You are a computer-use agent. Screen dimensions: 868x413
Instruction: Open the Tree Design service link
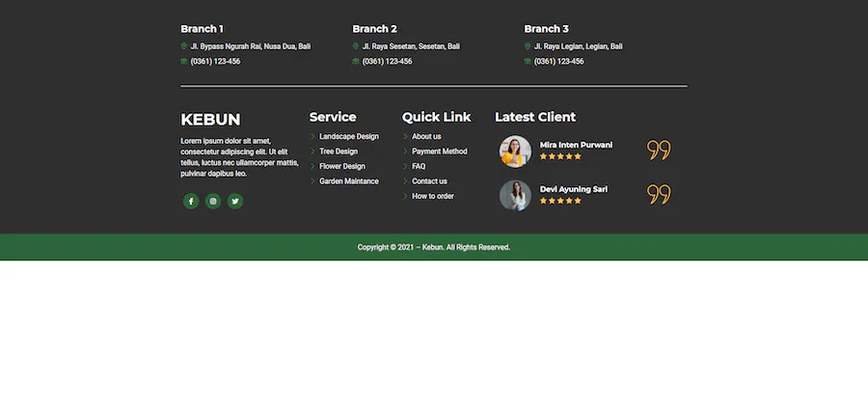tap(339, 151)
